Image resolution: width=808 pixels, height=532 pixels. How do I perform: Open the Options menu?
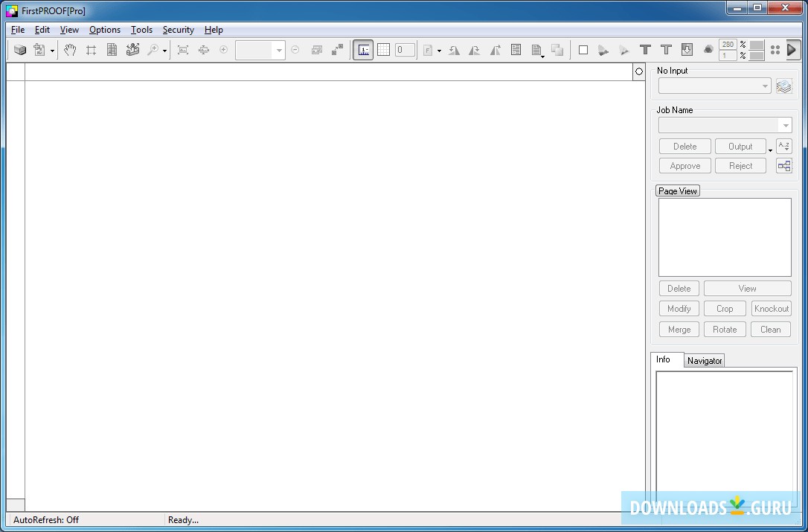click(105, 30)
